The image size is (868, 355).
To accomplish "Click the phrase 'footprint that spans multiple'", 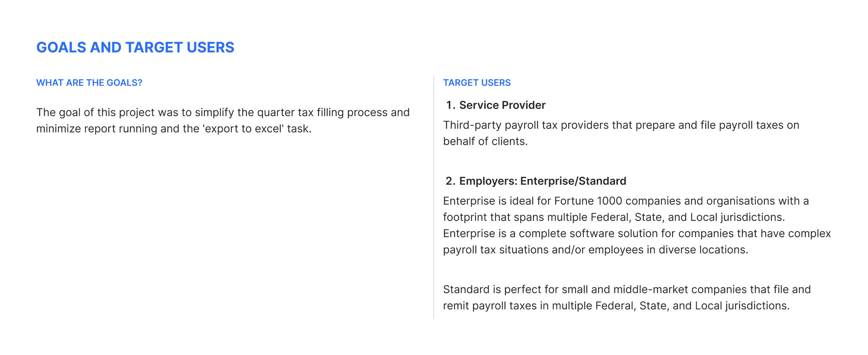I will coord(515,217).
